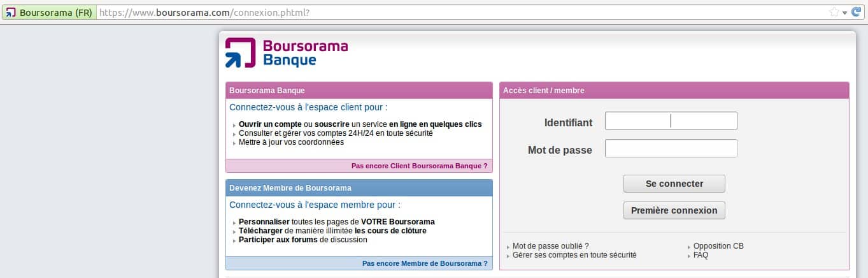
Task: Click the Devenez Membre de Boursorama header
Action: click(x=359, y=188)
